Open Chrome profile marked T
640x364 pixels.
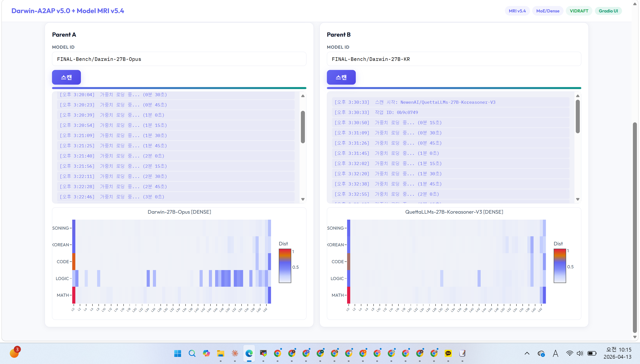click(292, 353)
